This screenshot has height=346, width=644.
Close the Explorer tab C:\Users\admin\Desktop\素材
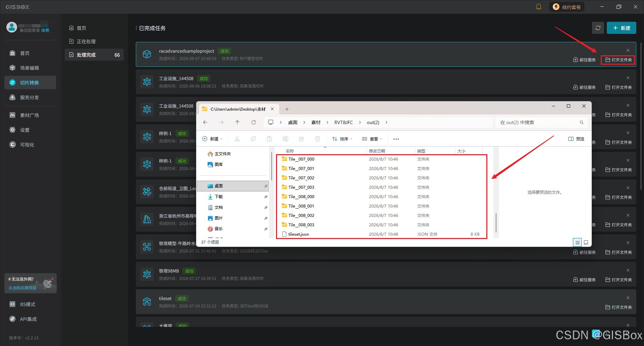point(272,109)
